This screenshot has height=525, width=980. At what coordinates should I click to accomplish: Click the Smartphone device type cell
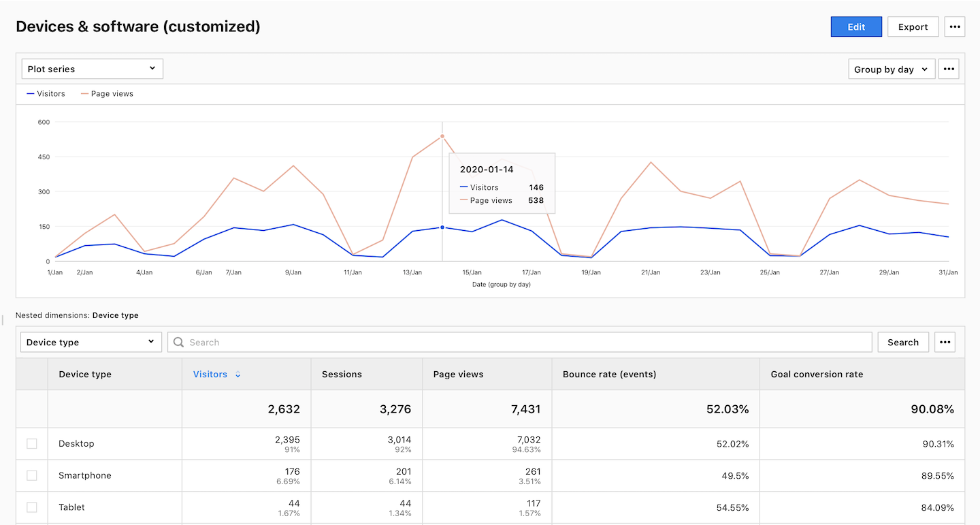pyautogui.click(x=85, y=475)
